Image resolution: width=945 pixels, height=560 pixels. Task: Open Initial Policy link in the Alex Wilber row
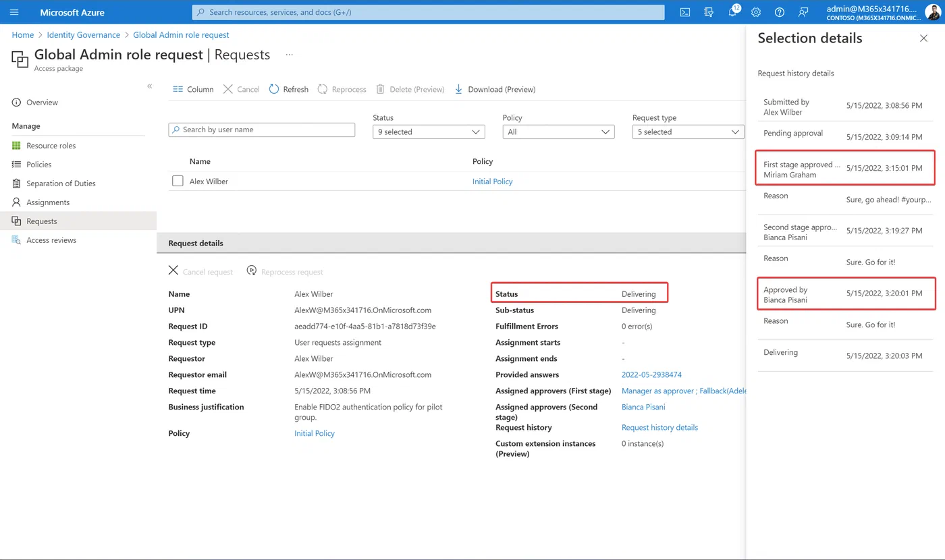pos(493,181)
